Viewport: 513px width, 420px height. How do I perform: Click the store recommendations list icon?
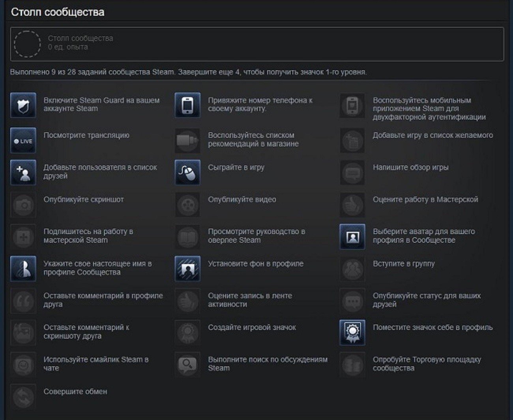coord(188,140)
